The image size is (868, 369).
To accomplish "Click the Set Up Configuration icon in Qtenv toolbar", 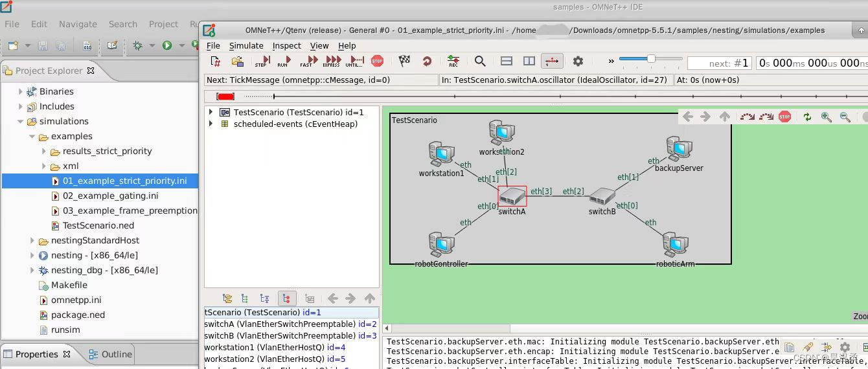I will tap(216, 61).
